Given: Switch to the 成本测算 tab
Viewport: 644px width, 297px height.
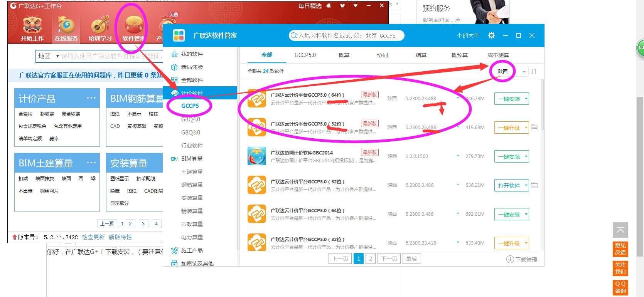Looking at the screenshot, I should (498, 55).
